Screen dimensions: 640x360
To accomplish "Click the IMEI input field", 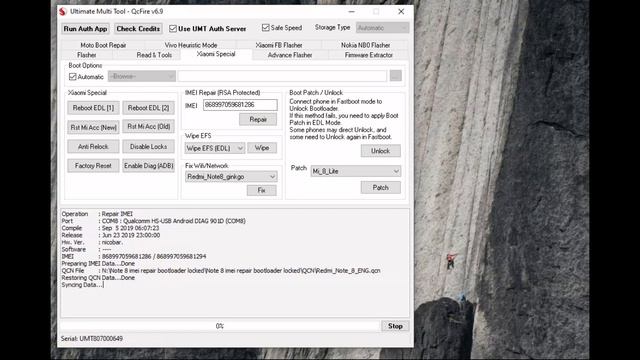I will [x=240, y=105].
